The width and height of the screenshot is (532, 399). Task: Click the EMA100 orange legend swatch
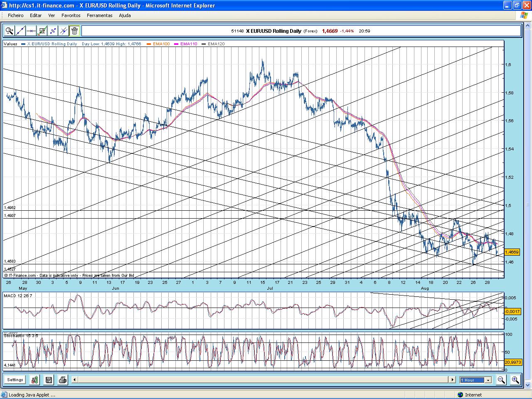pyautogui.click(x=149, y=44)
